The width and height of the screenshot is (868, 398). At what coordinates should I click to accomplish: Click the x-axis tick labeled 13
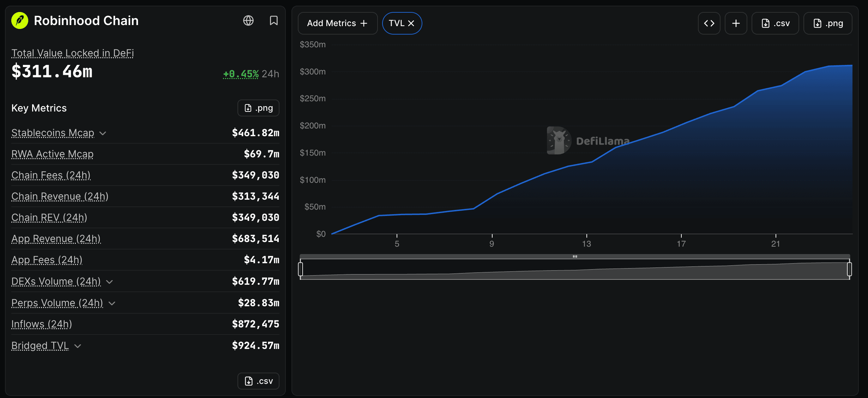(x=586, y=244)
